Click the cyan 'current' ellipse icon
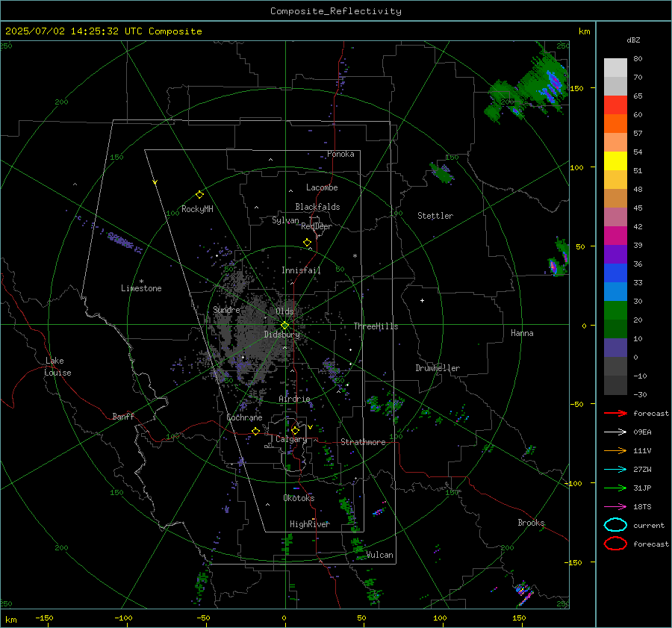 615,525
